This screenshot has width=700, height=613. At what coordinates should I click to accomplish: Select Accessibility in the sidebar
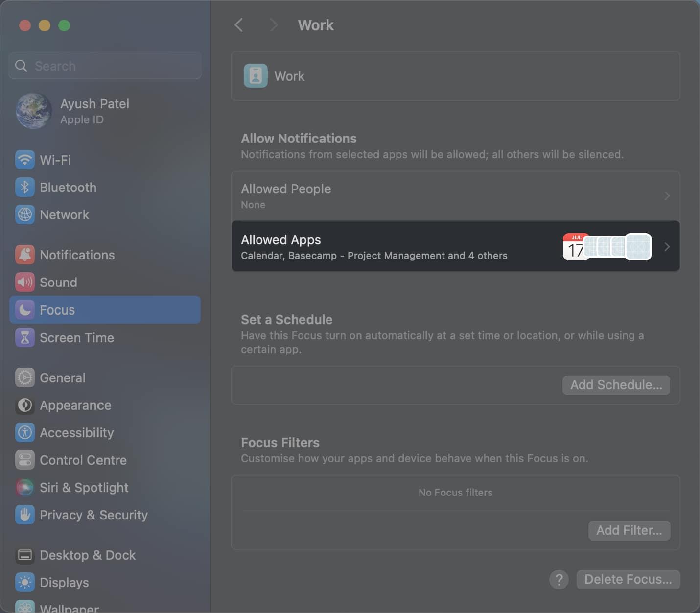[x=105, y=432]
